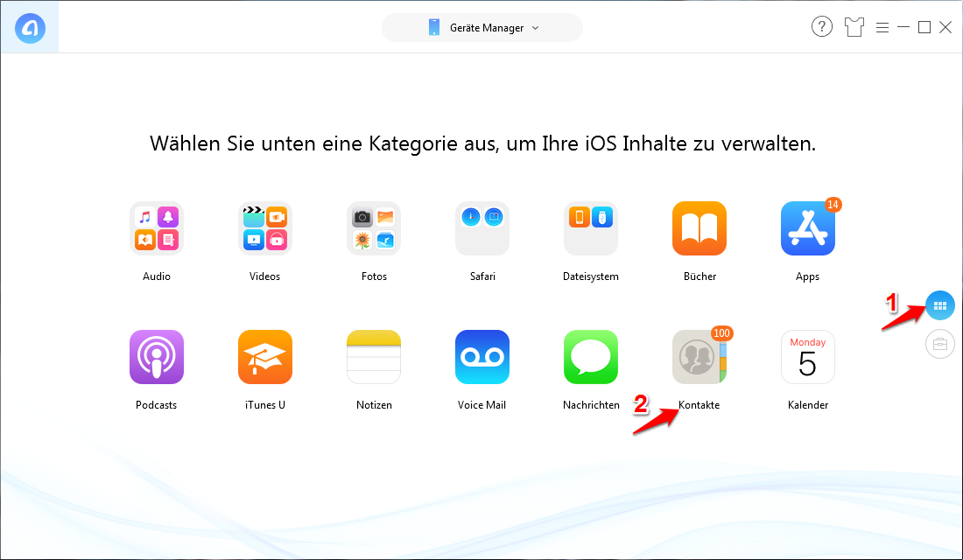Click the Videos label text
Screen dimensions: 963x560
264,276
